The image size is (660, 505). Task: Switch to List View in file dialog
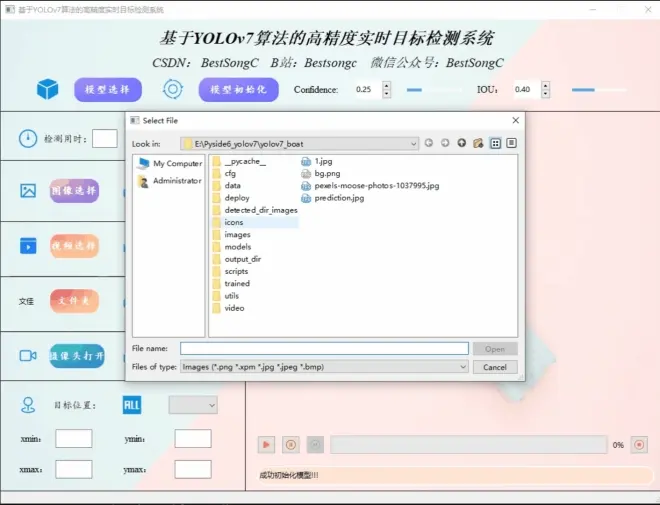coord(495,143)
